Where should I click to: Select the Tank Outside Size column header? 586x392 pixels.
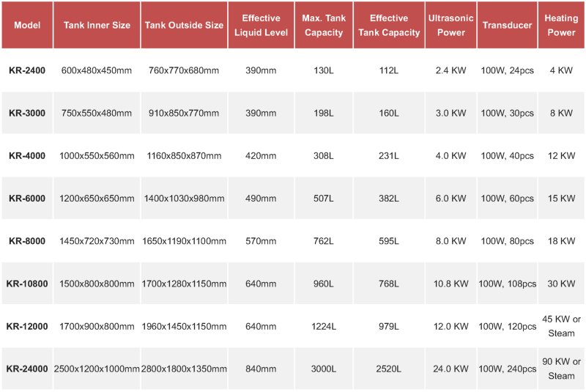click(184, 25)
